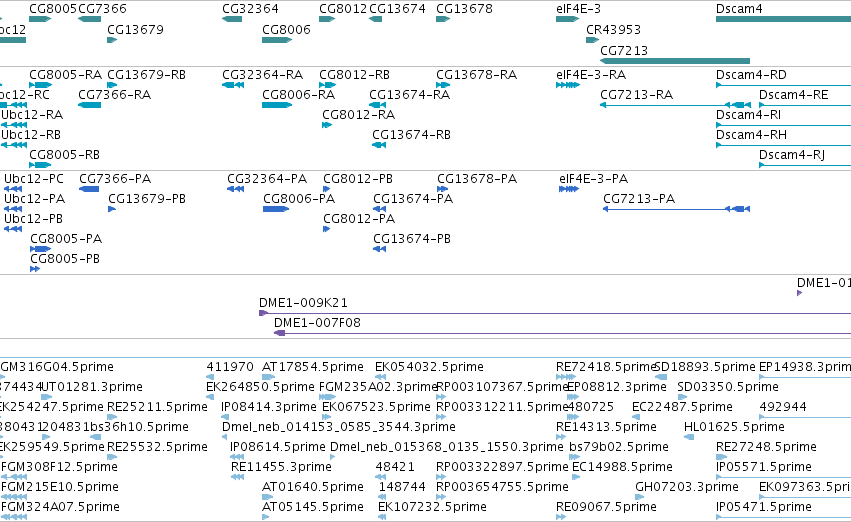Image resolution: width=851 pixels, height=522 pixels.
Task: Select the CG13674-PA protein label
Action: 413,199
